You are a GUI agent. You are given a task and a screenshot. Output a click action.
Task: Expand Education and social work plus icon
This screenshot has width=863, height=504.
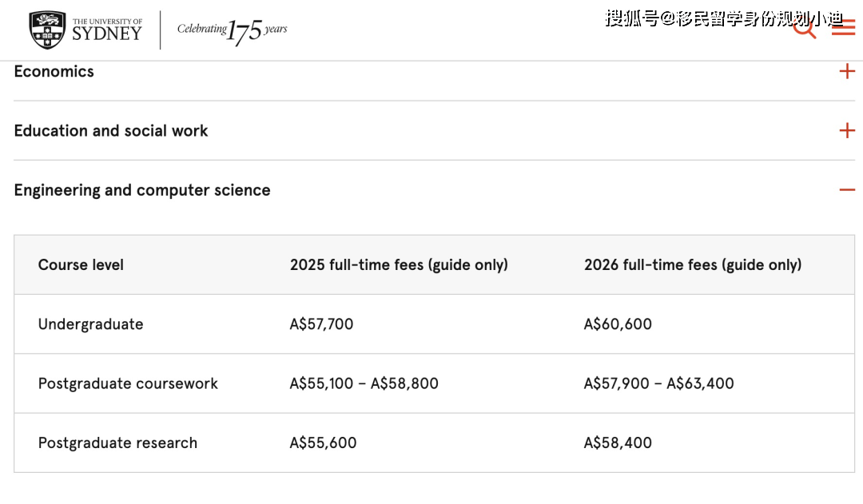847,130
